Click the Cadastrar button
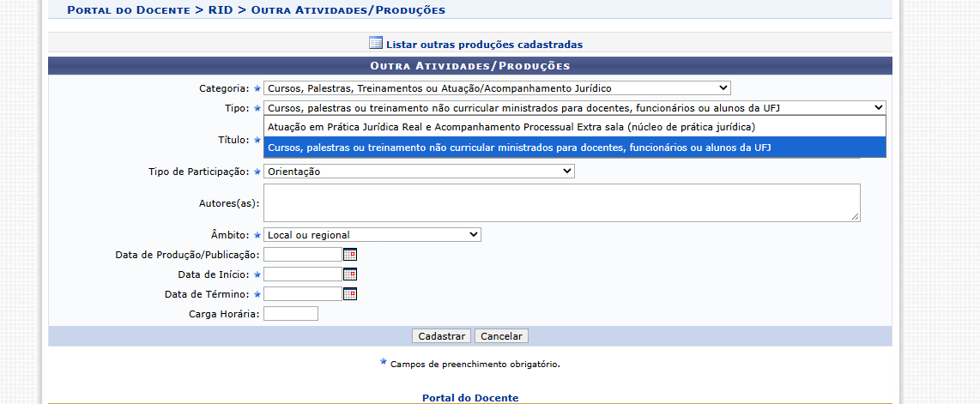 442,336
